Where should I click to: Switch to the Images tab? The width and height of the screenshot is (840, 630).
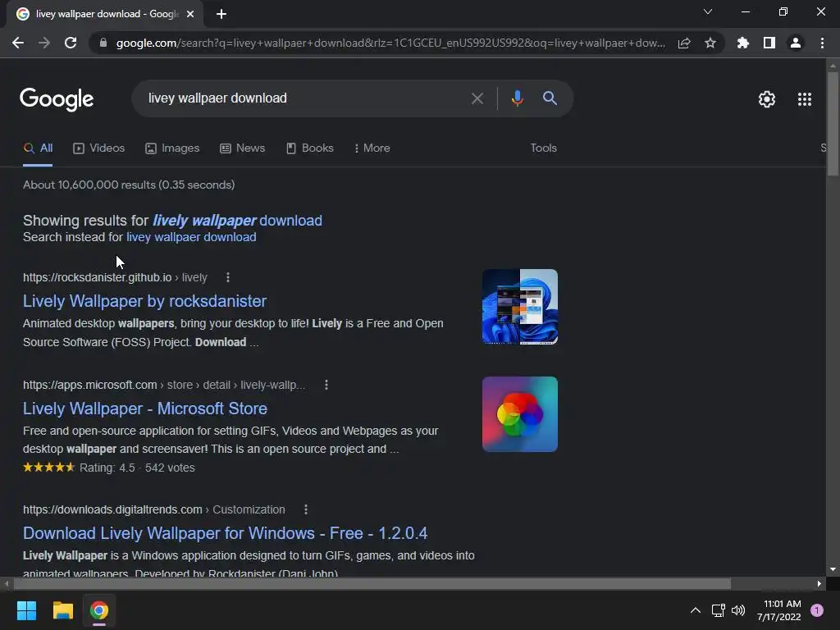click(x=172, y=148)
